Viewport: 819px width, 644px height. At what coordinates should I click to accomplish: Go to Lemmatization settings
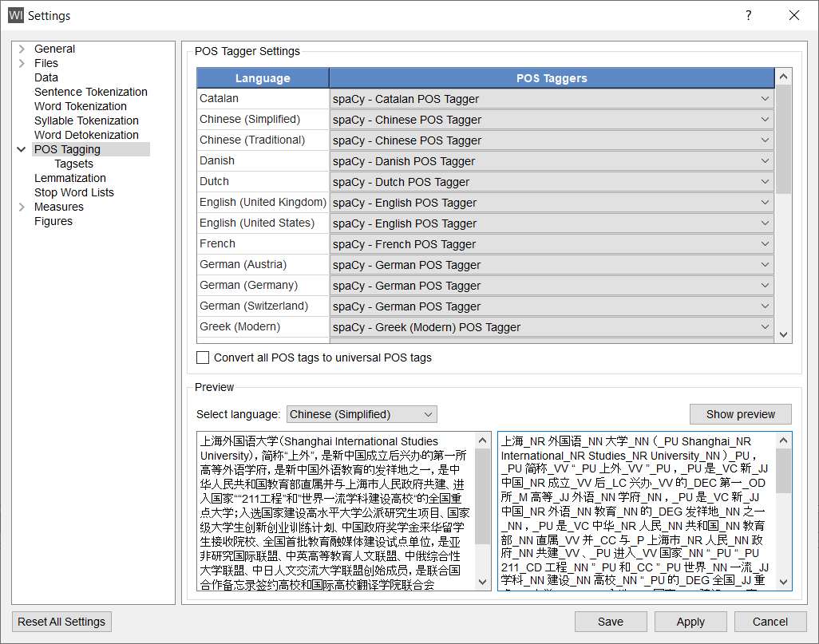click(x=70, y=178)
